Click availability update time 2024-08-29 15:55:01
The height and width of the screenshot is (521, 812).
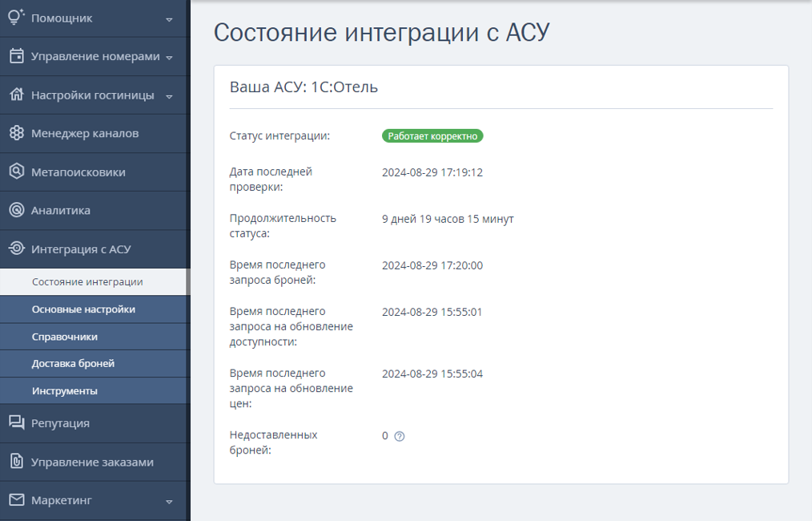[x=432, y=312]
